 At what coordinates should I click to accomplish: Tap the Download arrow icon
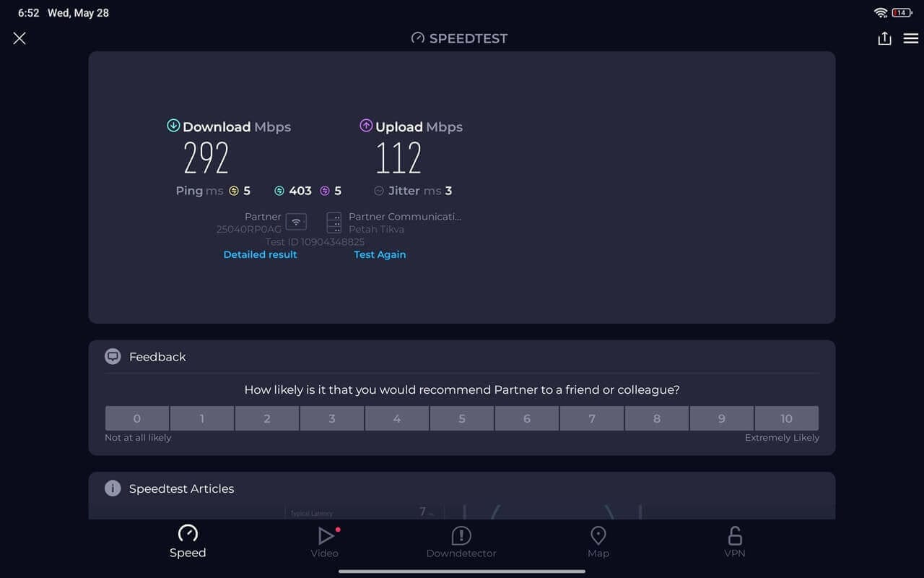pyautogui.click(x=173, y=126)
